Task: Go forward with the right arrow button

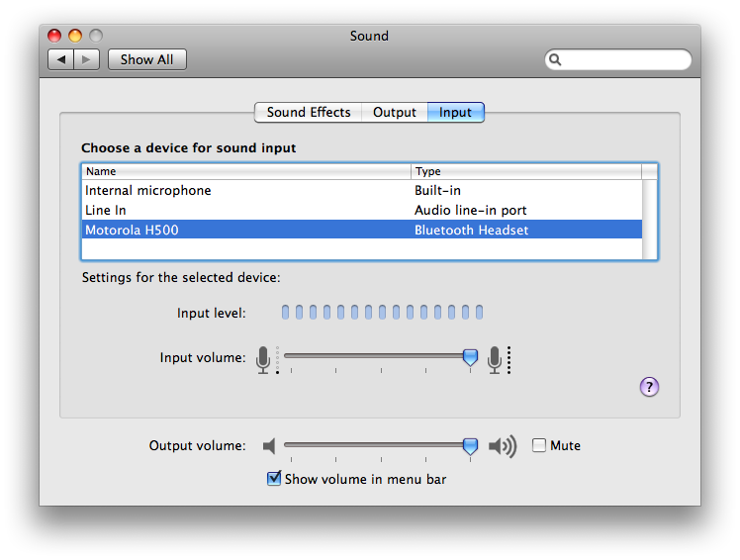Action: (86, 59)
